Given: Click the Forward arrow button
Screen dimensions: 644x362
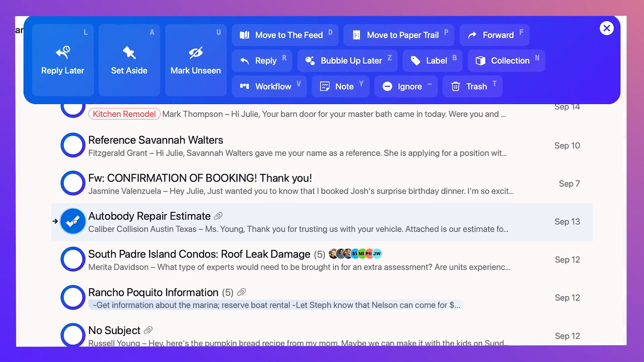Looking at the screenshot, I should pos(494,35).
